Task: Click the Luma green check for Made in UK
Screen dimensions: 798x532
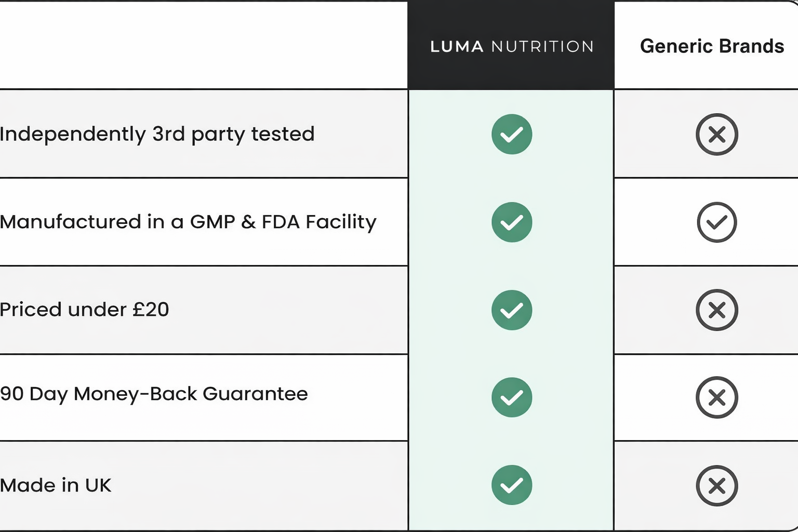Action: (512, 485)
